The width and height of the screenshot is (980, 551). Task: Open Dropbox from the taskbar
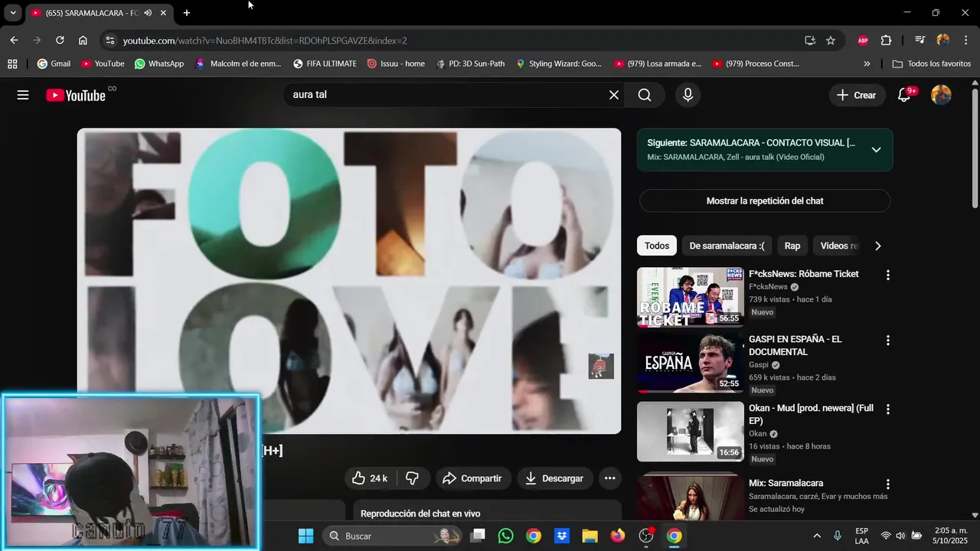[561, 536]
